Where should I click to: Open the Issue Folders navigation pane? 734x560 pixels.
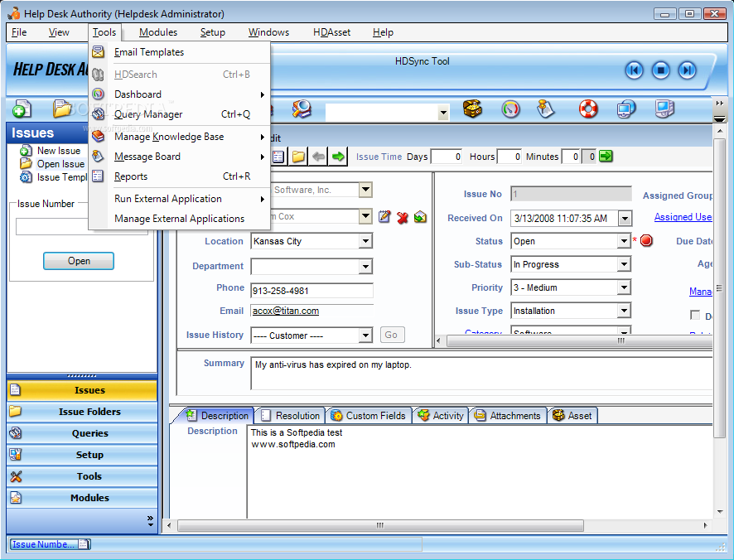point(82,412)
